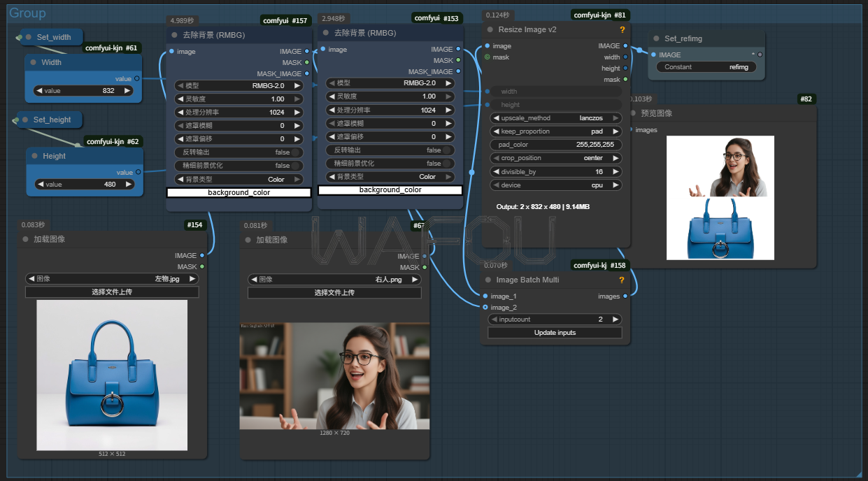The height and width of the screenshot is (481, 868).
Task: Open the upscale_method lanczos dropdown
Action: (556, 118)
